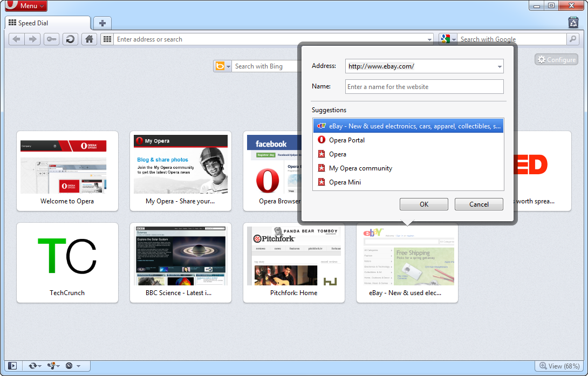Open the TechCrunch speed dial
Screen dimensions: 588x376
[67, 263]
